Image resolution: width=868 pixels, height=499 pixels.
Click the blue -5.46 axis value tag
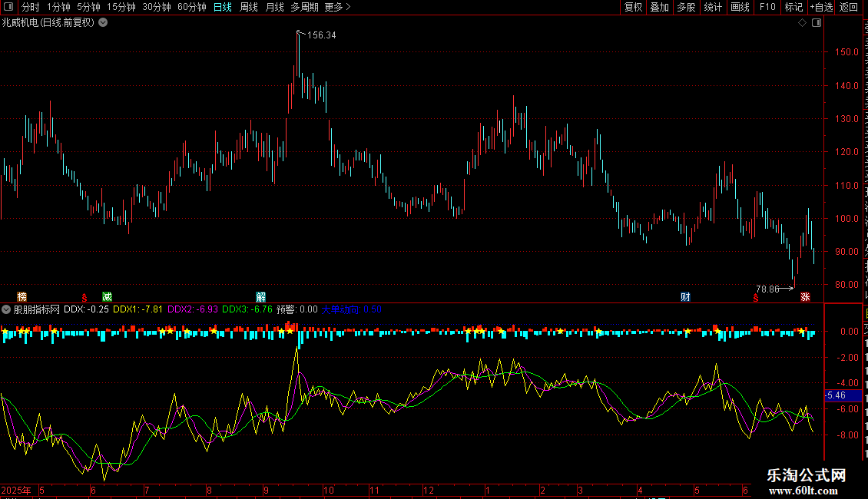tap(843, 395)
